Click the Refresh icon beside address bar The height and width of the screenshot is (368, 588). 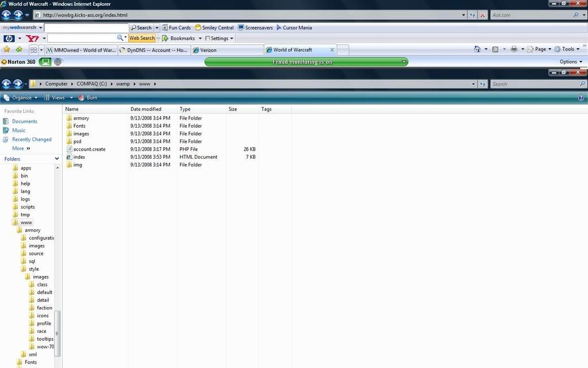pyautogui.click(x=473, y=15)
